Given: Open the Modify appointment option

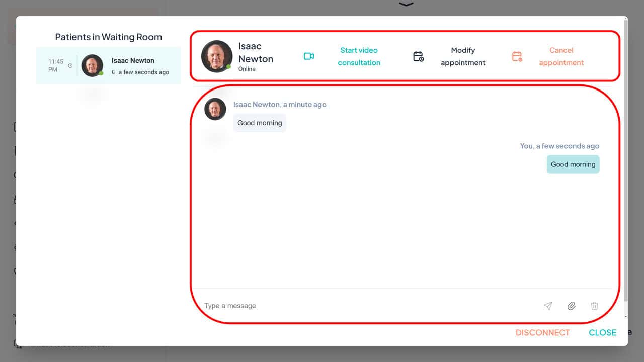Looking at the screenshot, I should click(463, 56).
